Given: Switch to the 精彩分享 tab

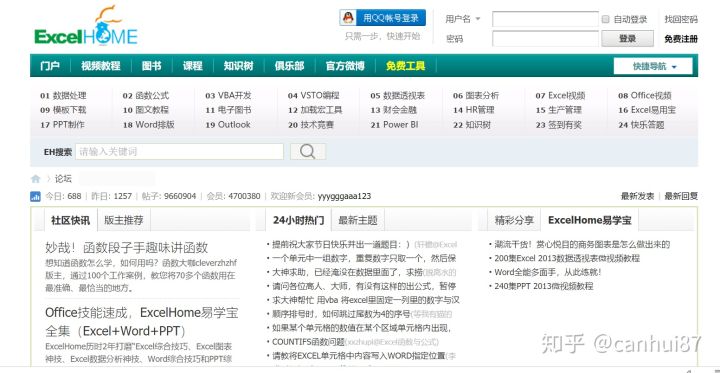Looking at the screenshot, I should click(514, 220).
